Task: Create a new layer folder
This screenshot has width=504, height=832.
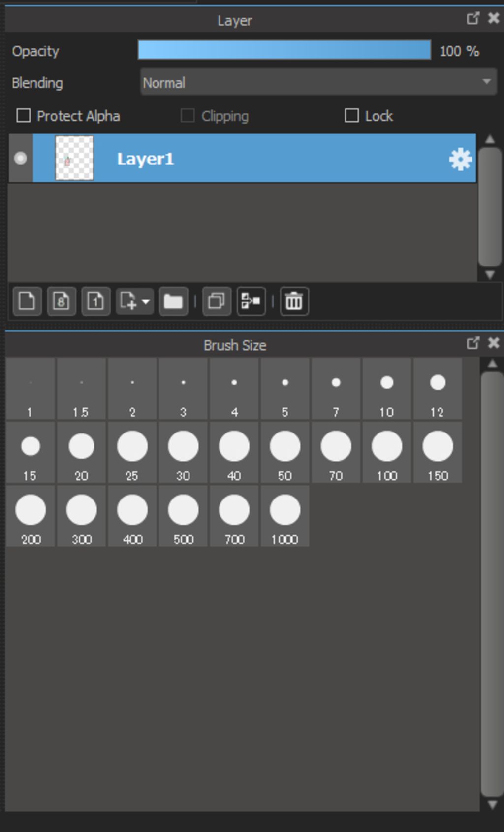Action: coord(173,300)
